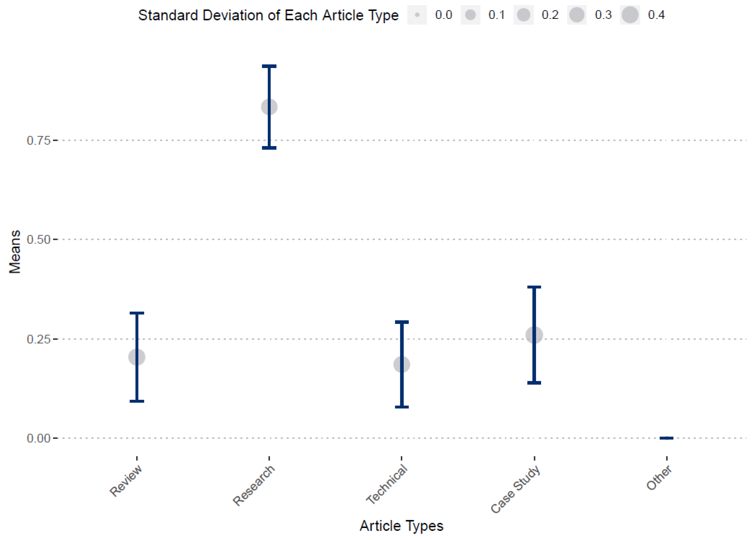756x540 pixels.
Task: Click the 0.3 legend circle swatch
Action: pos(577,15)
